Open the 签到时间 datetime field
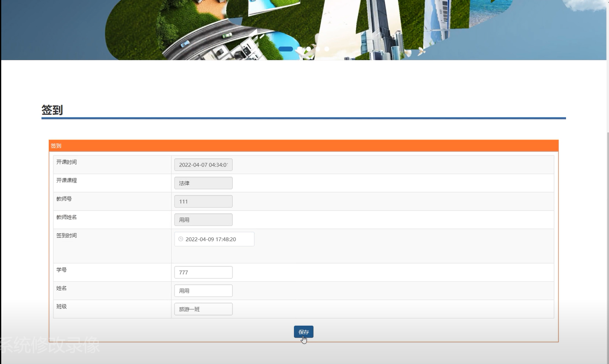 (214, 239)
